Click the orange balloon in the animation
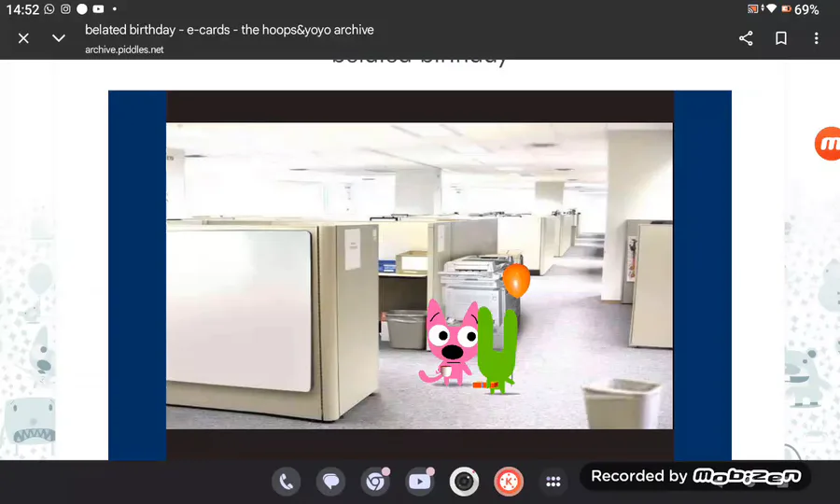 tap(516, 280)
